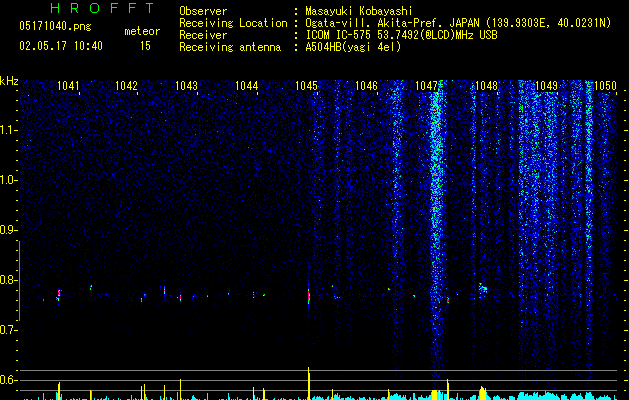This screenshot has height=400, width=629.
Task: Click the 1049 time marker
Action: [546, 86]
